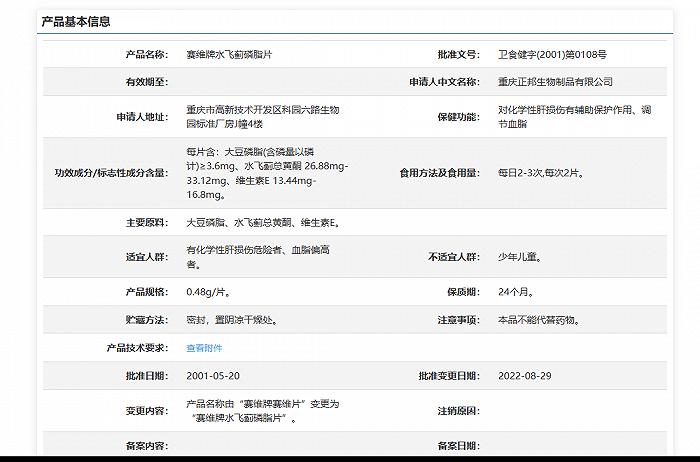Click the applicant name 重庆正邦生物制品有限公司
This screenshot has width=700, height=462.
[x=555, y=82]
